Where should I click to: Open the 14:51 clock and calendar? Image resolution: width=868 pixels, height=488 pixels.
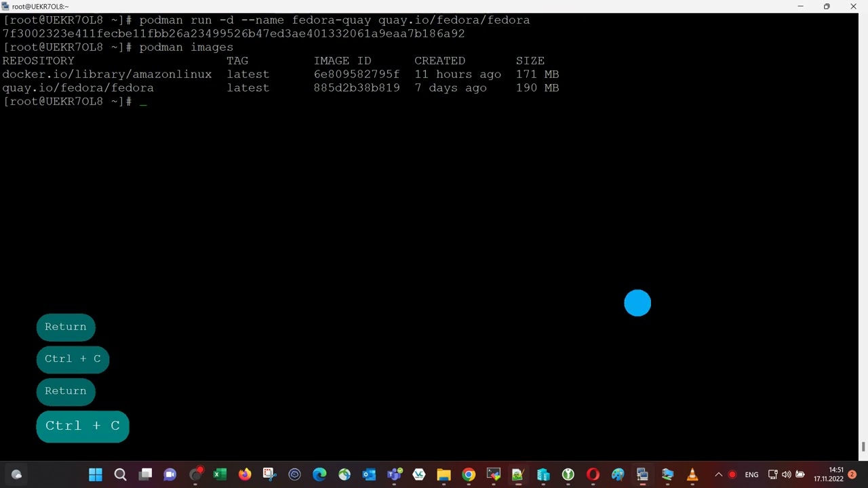pyautogui.click(x=829, y=474)
